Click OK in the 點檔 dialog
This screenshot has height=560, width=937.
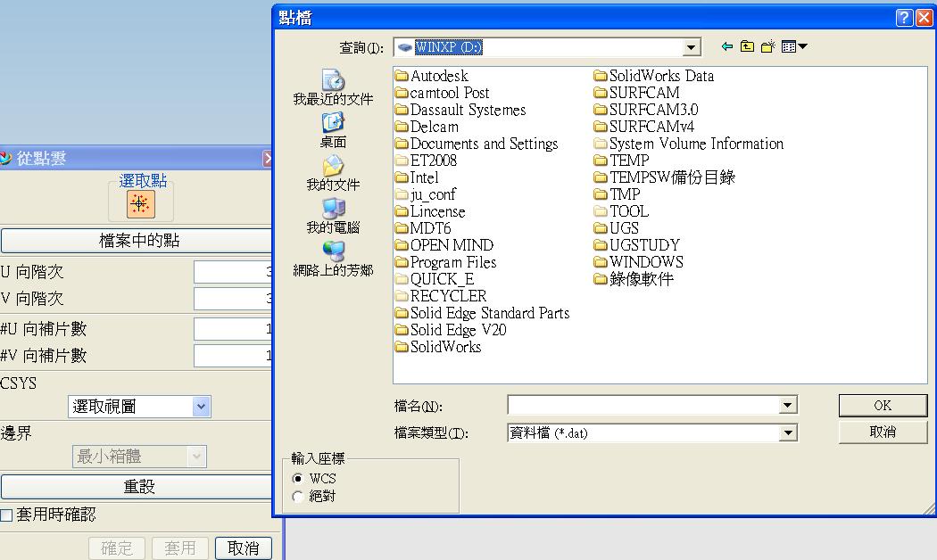pyautogui.click(x=883, y=406)
